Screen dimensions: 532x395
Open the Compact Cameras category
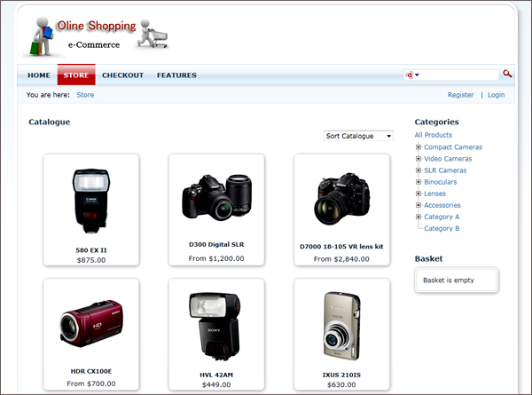tap(453, 147)
